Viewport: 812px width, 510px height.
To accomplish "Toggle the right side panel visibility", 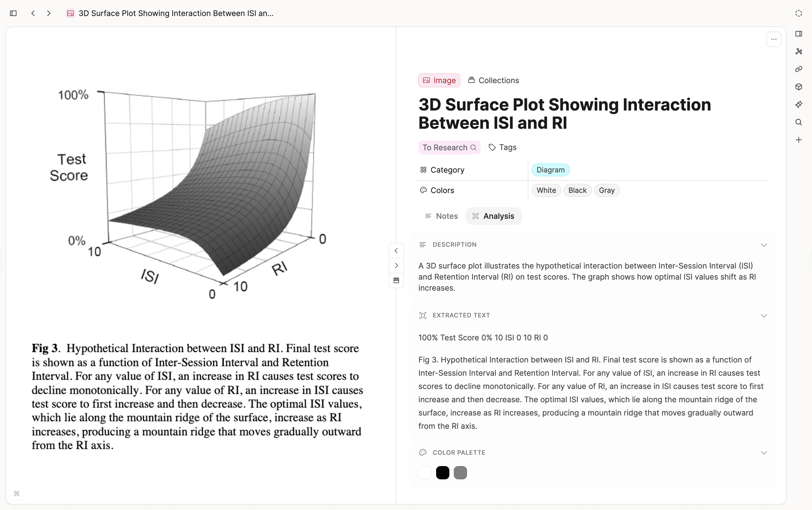I will point(798,34).
